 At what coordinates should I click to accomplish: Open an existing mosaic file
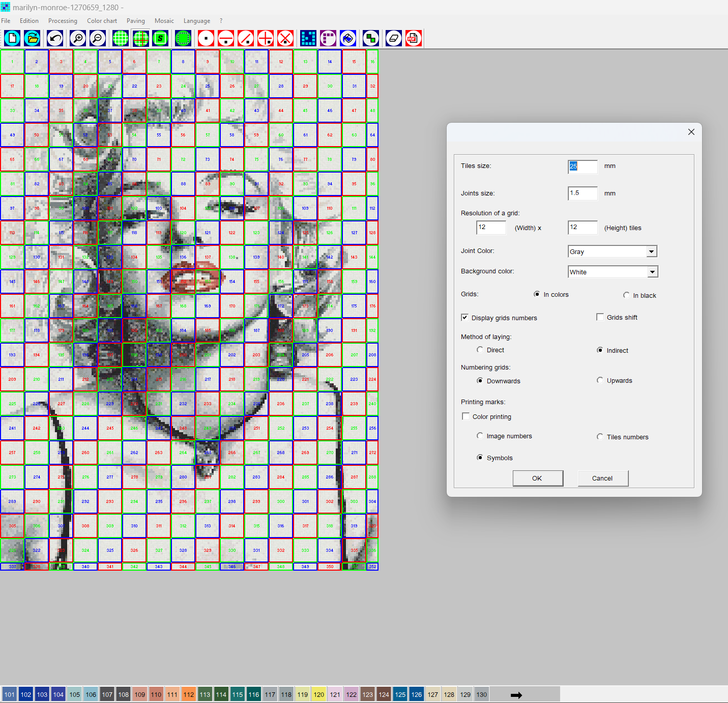pyautogui.click(x=32, y=38)
